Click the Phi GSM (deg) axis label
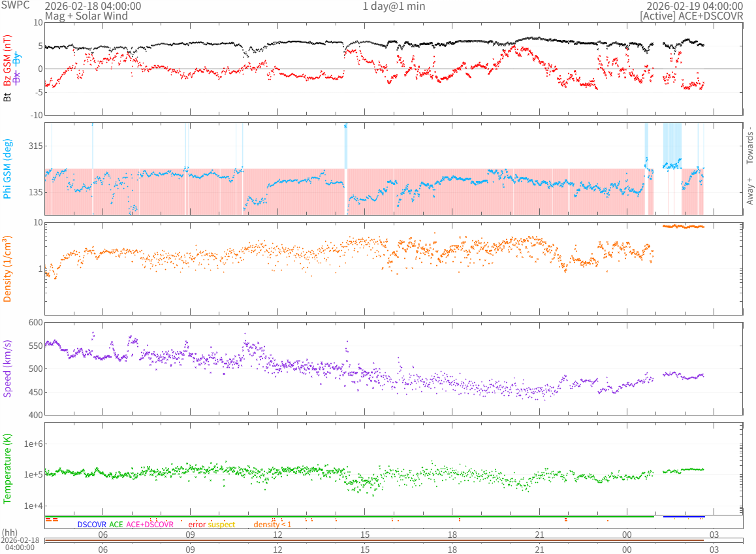The height and width of the screenshot is (554, 756). pos(8,169)
